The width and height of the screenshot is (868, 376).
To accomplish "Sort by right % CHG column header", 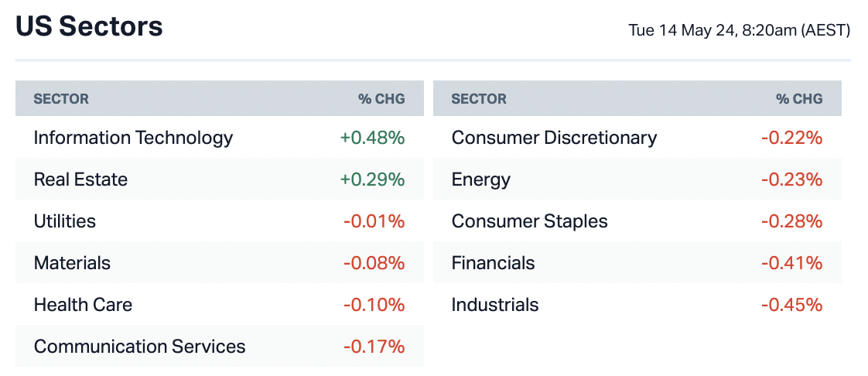I will tap(799, 99).
